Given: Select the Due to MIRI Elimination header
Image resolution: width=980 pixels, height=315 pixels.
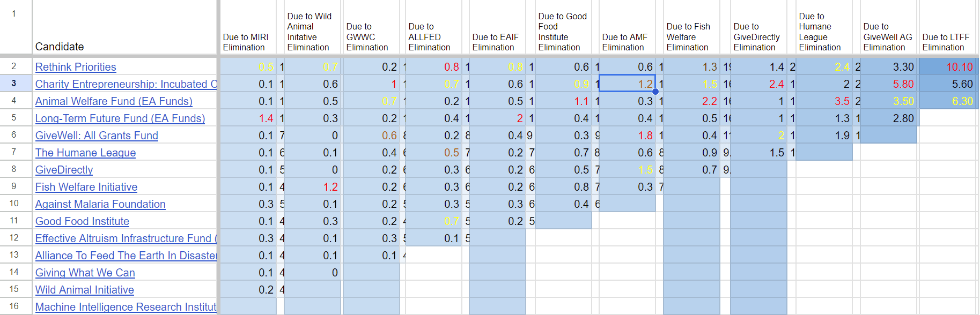Looking at the screenshot, I should tap(248, 27).
